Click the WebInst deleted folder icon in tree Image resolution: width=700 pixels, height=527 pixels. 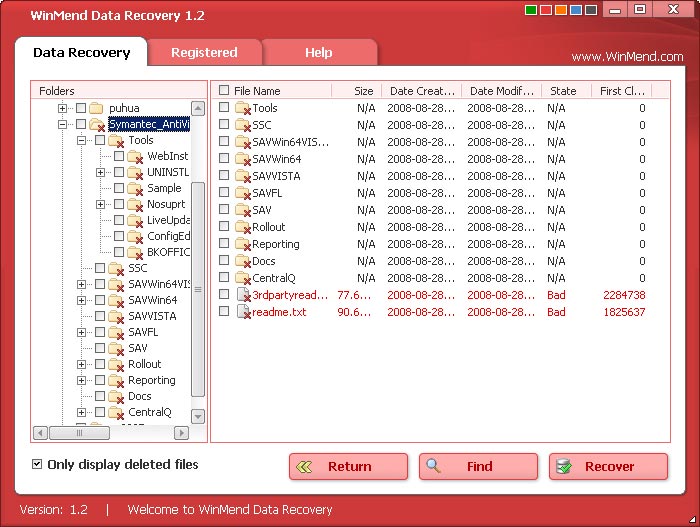(135, 157)
